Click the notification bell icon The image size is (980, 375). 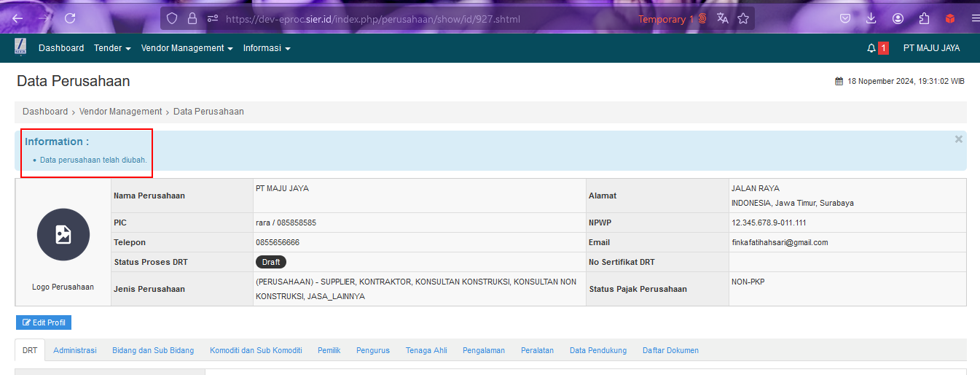click(871, 48)
